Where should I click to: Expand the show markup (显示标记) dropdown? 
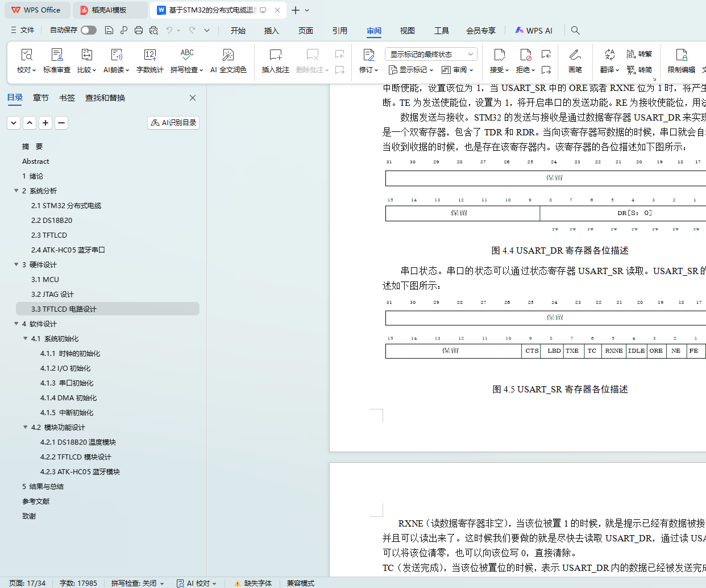410,70
